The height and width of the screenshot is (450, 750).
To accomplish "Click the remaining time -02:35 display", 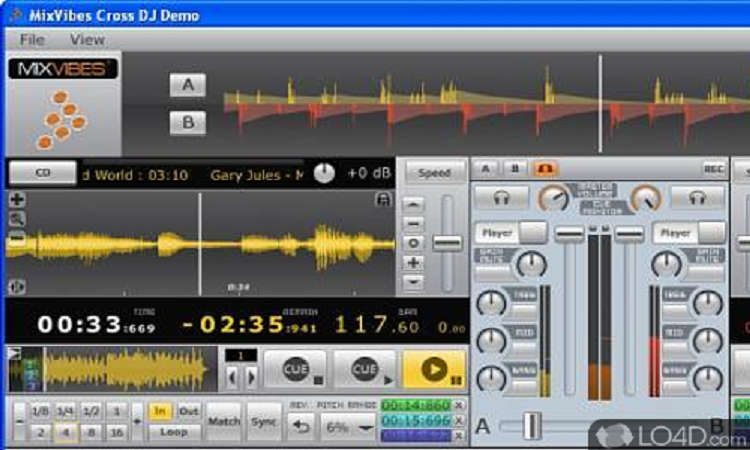I will pyautogui.click(x=249, y=325).
